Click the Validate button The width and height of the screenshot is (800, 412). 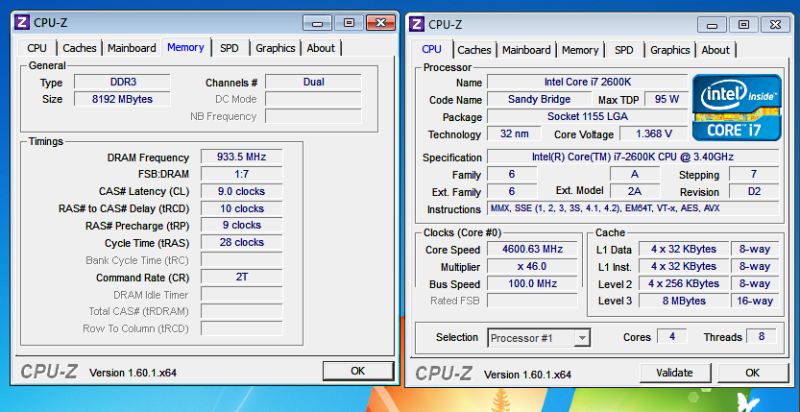pyautogui.click(x=674, y=373)
